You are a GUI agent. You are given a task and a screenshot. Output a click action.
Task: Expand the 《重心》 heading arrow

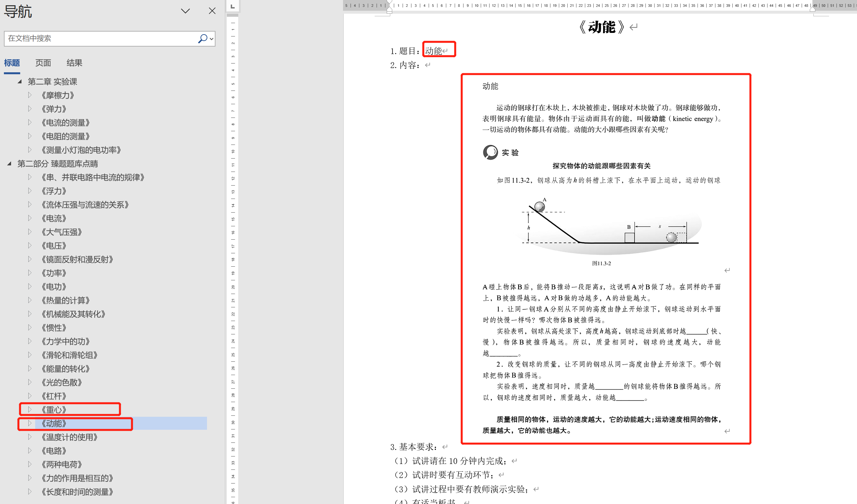pyautogui.click(x=30, y=410)
